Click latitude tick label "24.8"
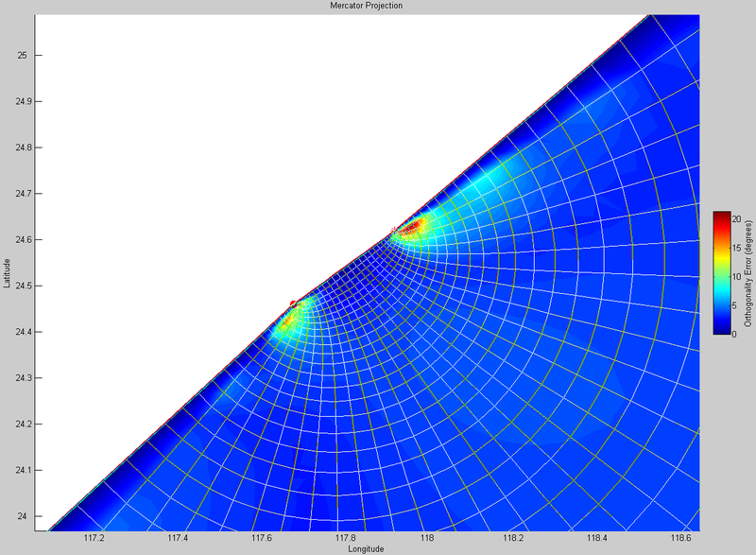 (x=23, y=147)
